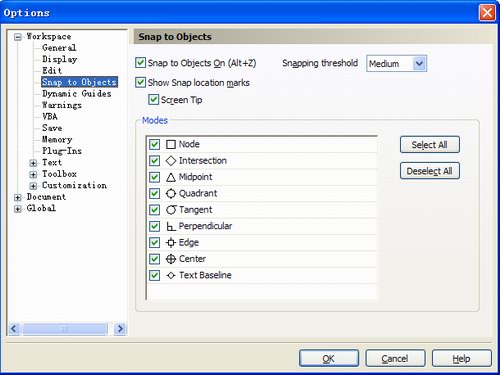Viewport: 500px width, 375px height.
Task: Click the Intersection diamond mode icon
Action: pyautogui.click(x=171, y=161)
